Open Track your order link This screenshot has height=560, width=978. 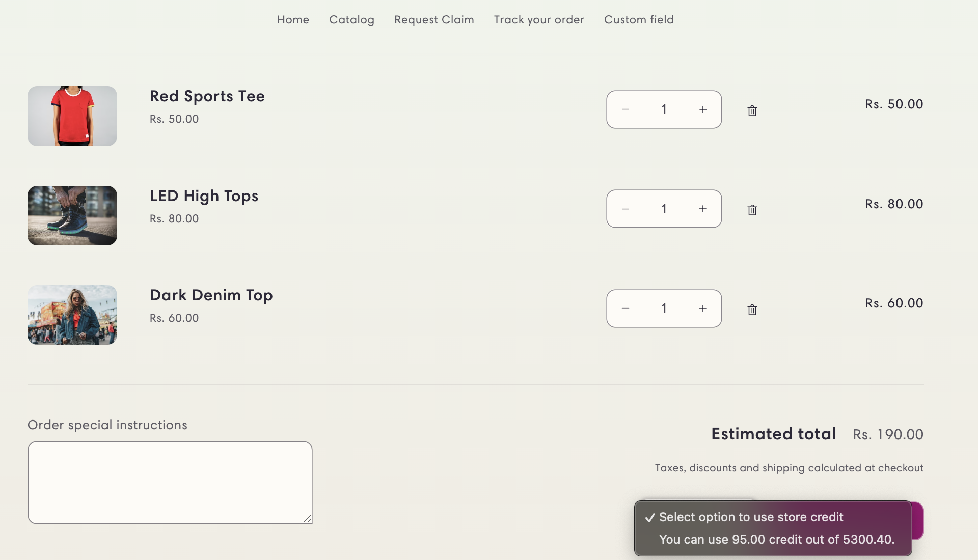point(539,19)
